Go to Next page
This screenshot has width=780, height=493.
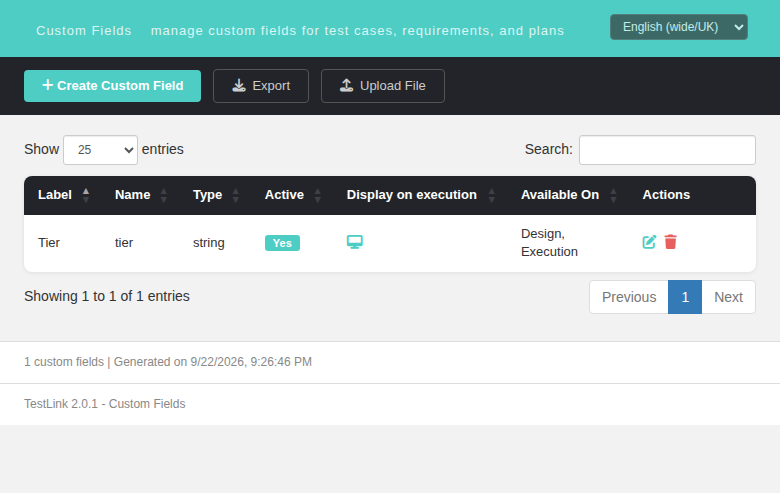728,297
